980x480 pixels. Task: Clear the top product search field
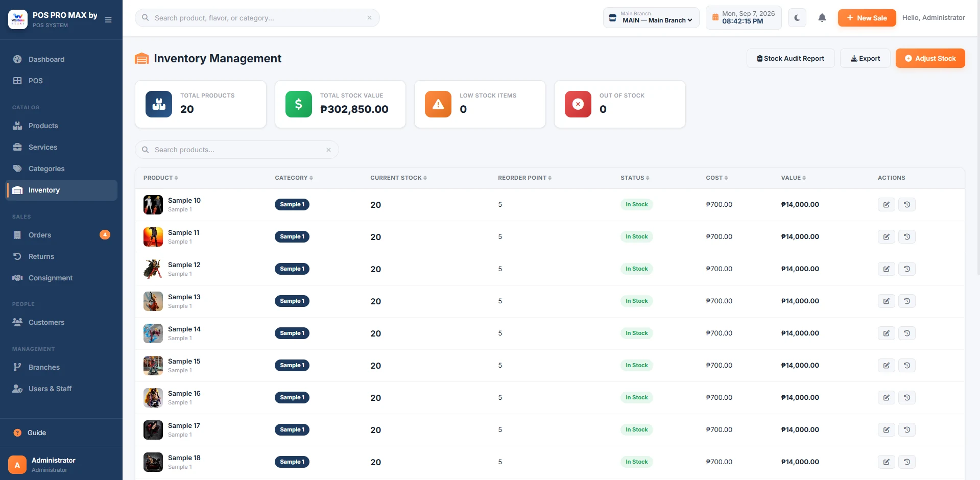coord(369,18)
